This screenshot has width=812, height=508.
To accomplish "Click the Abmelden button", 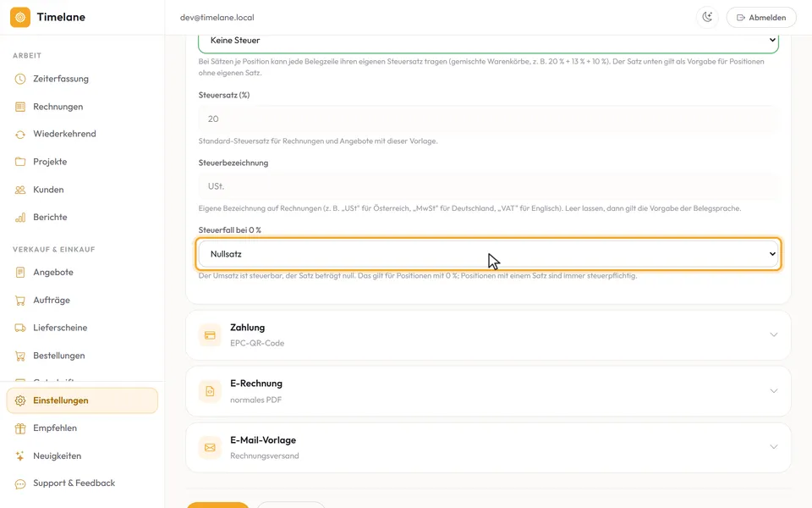I will click(761, 17).
